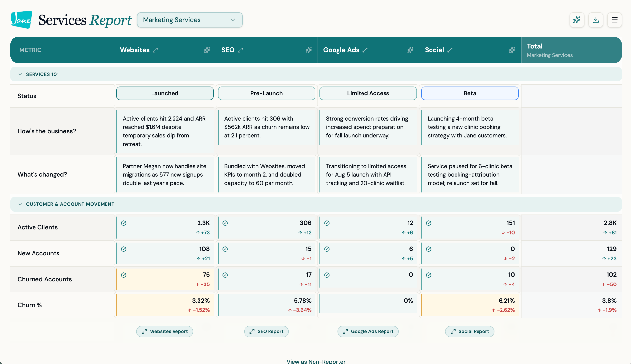Click the check icon in Social Active Clients cell
Viewport: 631px width, 364px height.
click(429, 223)
